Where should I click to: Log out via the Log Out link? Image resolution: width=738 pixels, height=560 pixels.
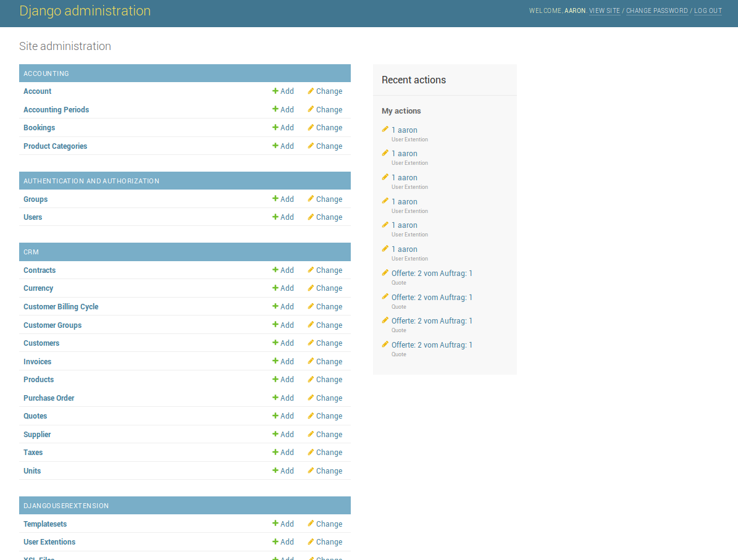click(x=708, y=11)
